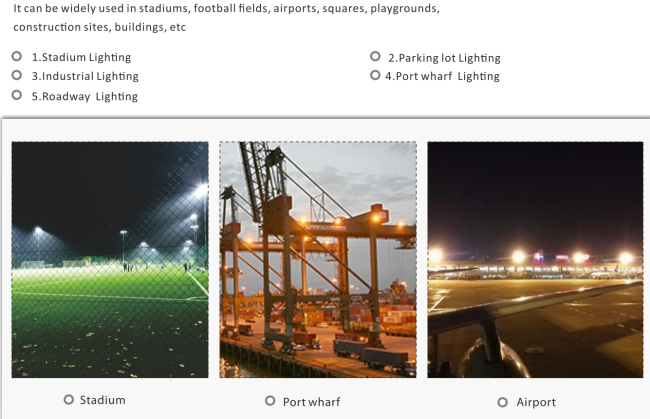Viewport: 650px width, 419px height.
Task: Select the Port wharf Lighting bullet circle
Action: pyautogui.click(x=375, y=75)
